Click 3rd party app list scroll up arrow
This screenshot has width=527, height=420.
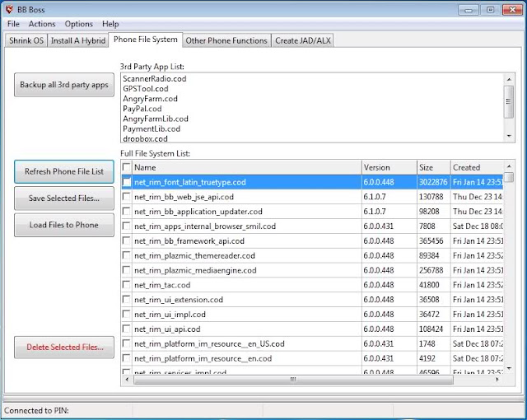click(509, 79)
